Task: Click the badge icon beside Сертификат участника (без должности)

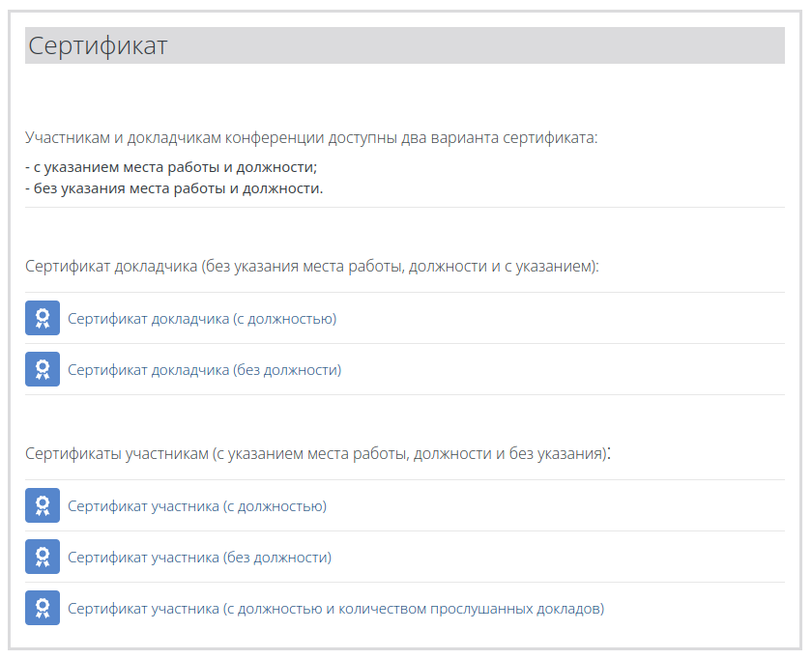Action: pyautogui.click(x=43, y=557)
